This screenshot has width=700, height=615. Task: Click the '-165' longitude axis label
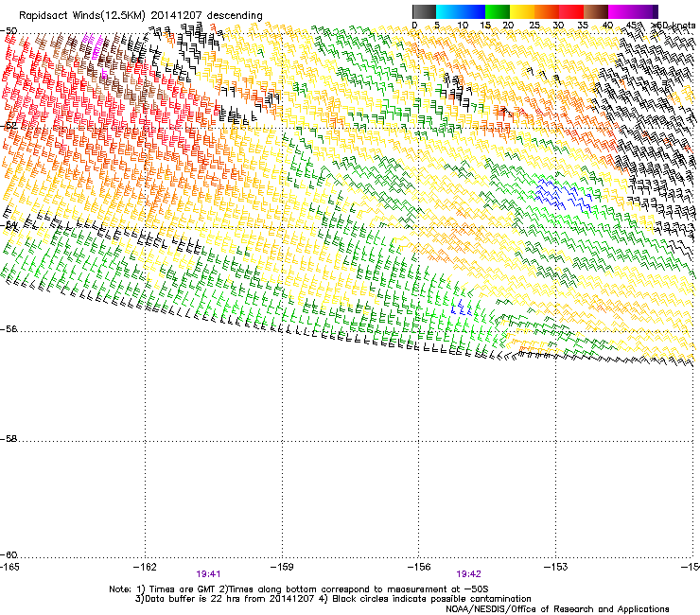click(9, 567)
